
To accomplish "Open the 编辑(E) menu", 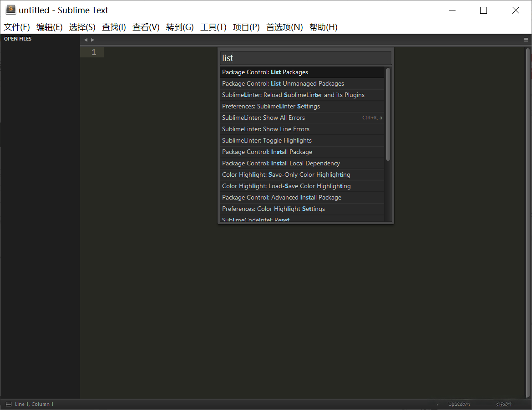I will [x=50, y=27].
